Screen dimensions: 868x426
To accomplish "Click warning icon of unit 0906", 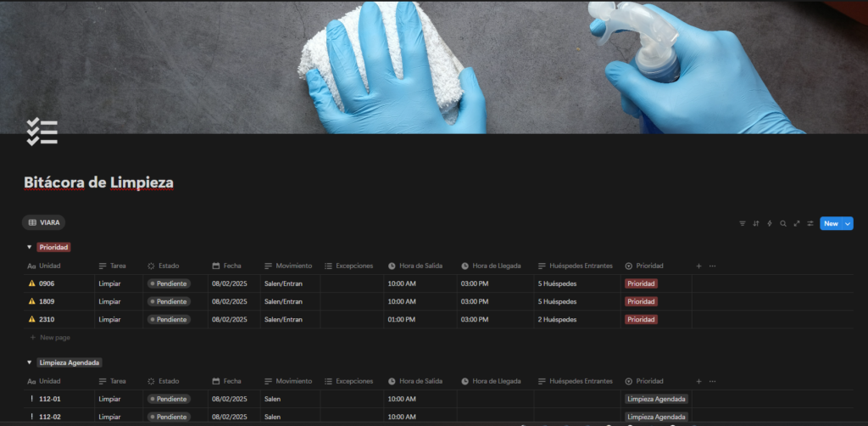I will click(31, 283).
